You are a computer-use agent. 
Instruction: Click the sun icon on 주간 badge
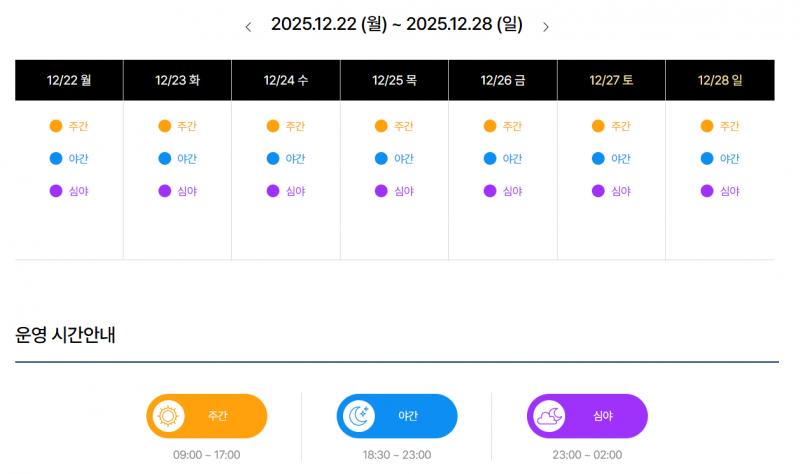click(x=168, y=416)
